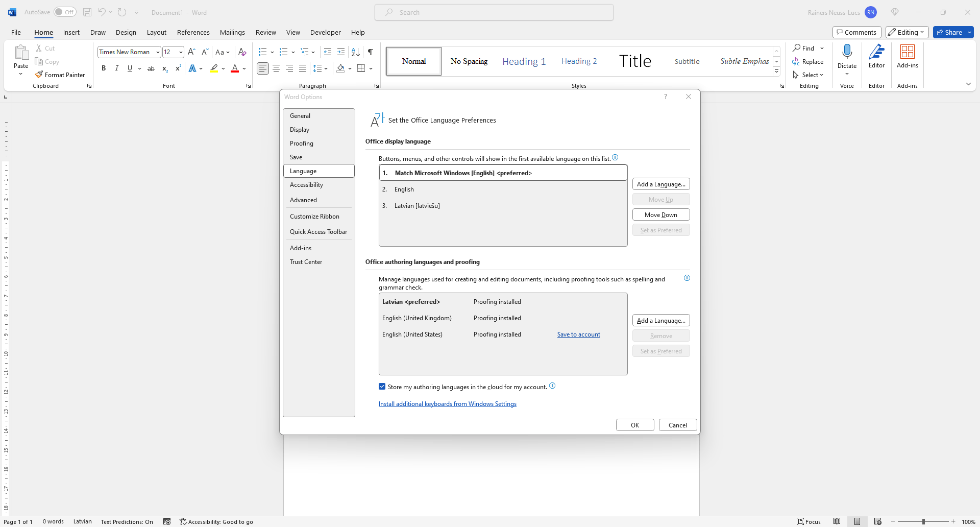This screenshot has width=980, height=527.
Task: Select the Heading 1 style thumbnail
Action: 524,61
